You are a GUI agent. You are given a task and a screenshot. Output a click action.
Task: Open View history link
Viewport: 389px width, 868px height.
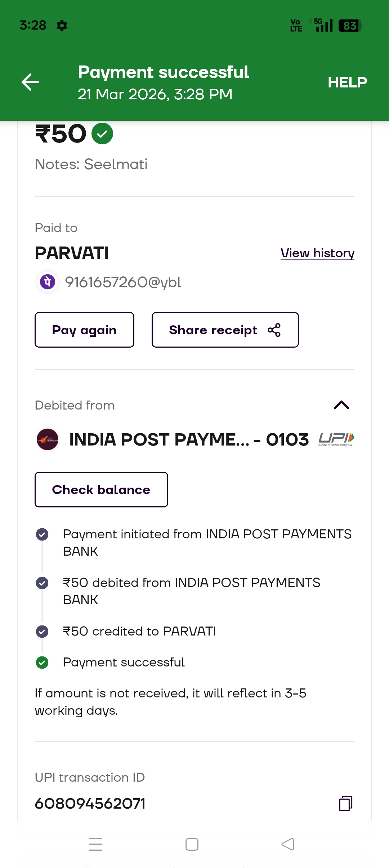click(317, 253)
